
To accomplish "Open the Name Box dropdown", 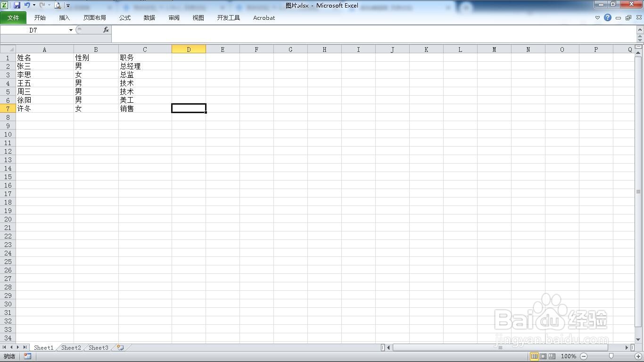I will coord(71,30).
